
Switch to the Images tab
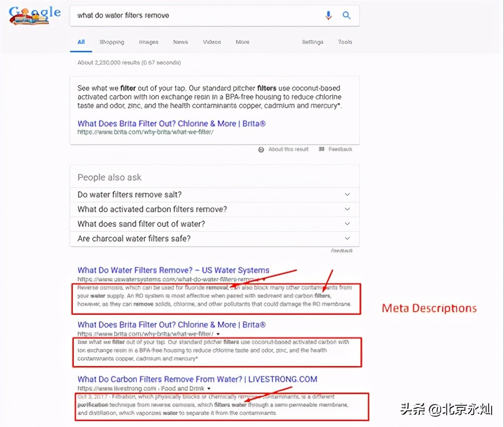pos(149,42)
